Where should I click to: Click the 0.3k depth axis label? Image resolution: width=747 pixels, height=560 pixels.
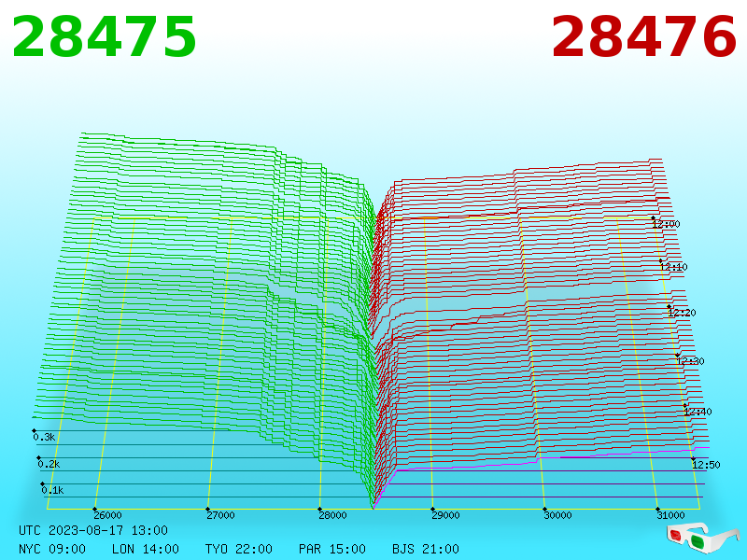pos(44,437)
